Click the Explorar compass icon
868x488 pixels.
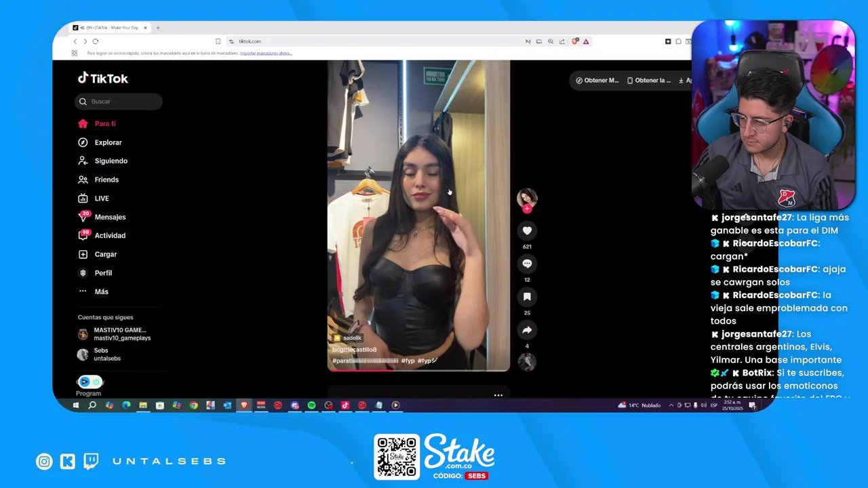(x=83, y=142)
